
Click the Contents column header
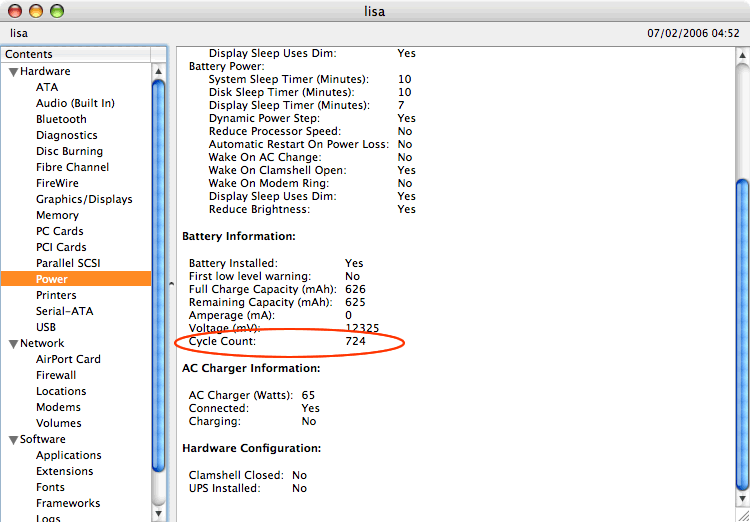pos(76,54)
